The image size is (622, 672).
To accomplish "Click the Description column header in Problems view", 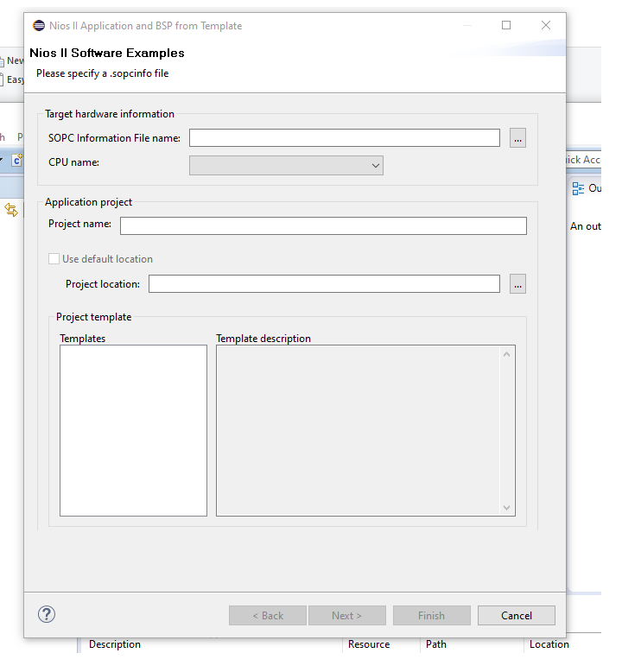I will pos(114,644).
